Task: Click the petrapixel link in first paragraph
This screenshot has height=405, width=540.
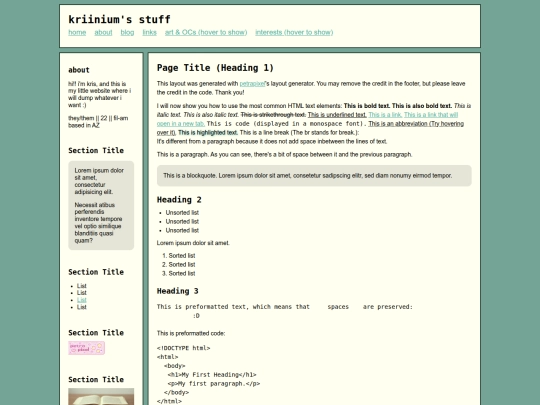Action: pos(252,84)
